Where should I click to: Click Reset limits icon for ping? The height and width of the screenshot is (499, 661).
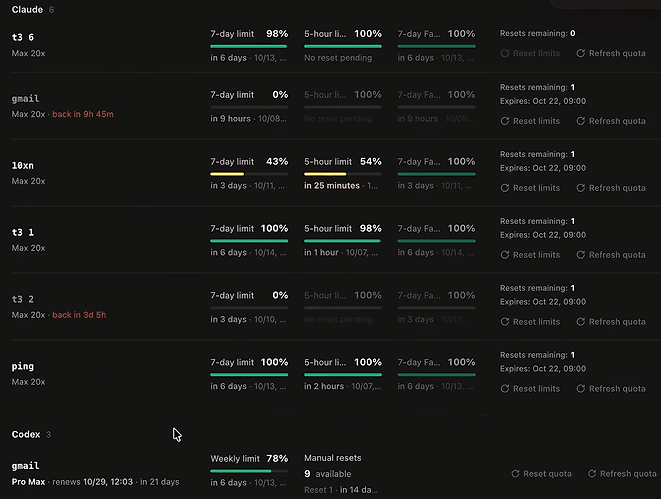coord(505,389)
